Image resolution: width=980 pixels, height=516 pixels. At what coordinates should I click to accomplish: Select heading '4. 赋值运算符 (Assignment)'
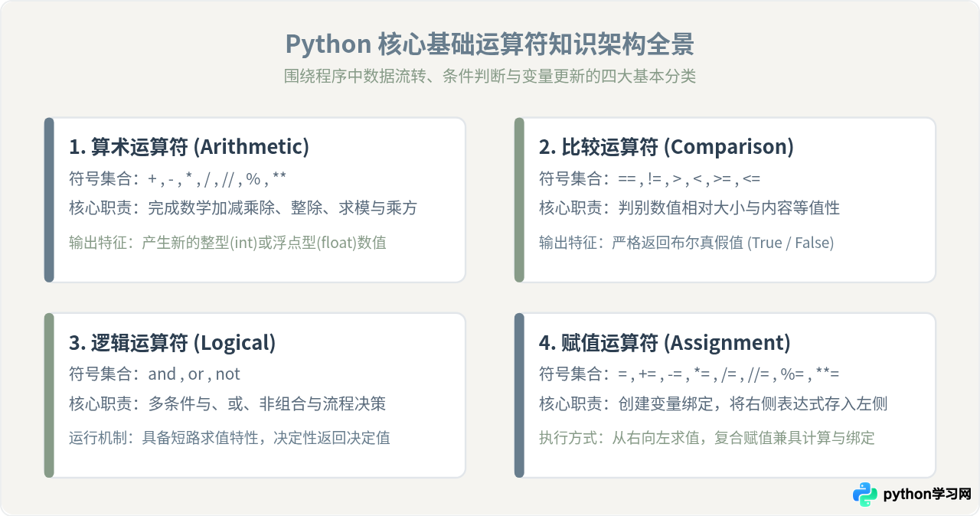tap(665, 342)
